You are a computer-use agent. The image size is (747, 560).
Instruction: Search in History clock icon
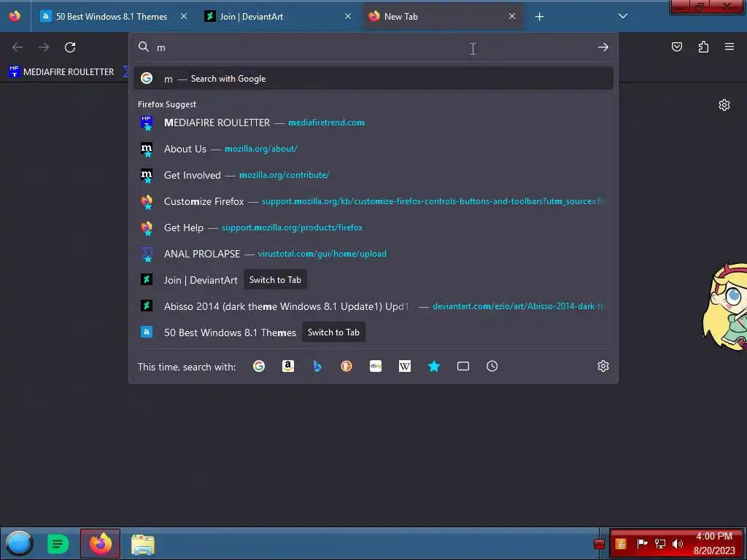(x=492, y=366)
